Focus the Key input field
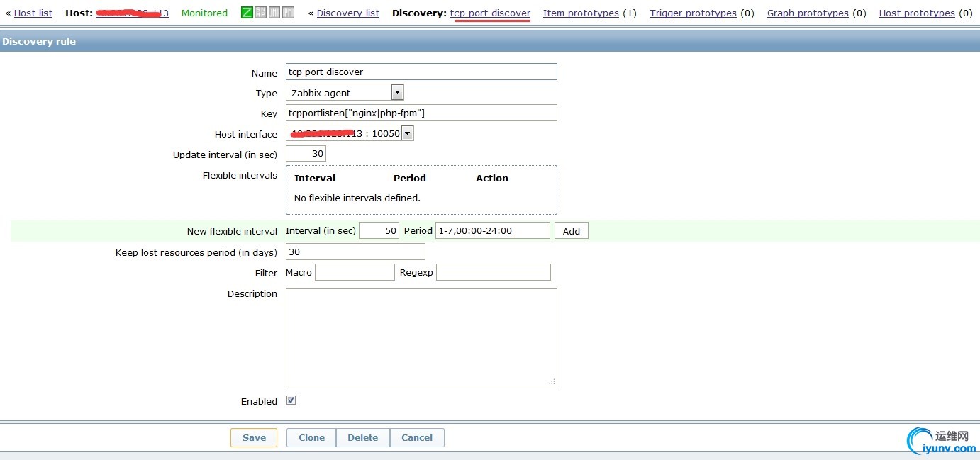The height and width of the screenshot is (460, 980). tap(421, 113)
